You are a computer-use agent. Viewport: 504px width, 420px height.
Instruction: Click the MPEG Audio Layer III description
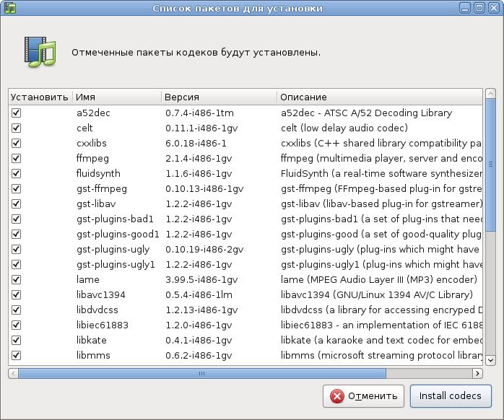tap(379, 279)
